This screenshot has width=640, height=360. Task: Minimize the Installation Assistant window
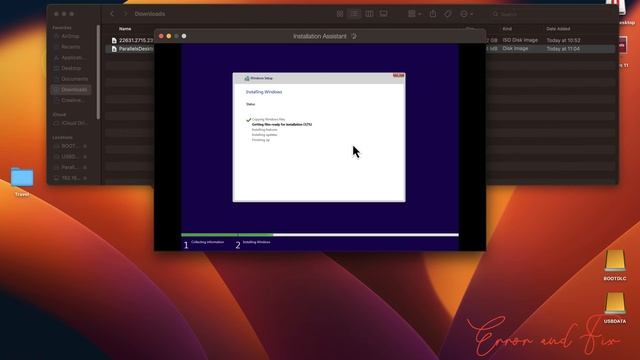click(x=169, y=36)
